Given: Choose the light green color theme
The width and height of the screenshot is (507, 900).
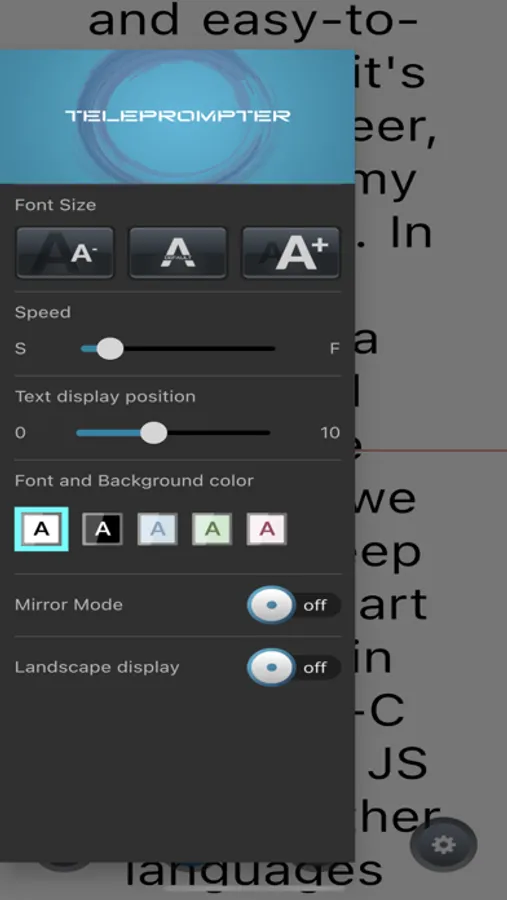Looking at the screenshot, I should coord(212,529).
